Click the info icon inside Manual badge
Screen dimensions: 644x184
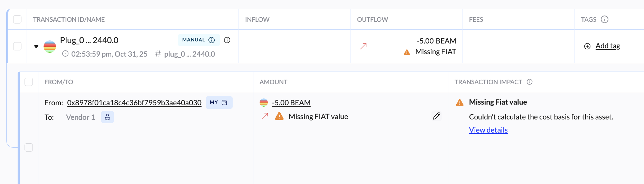(212, 40)
